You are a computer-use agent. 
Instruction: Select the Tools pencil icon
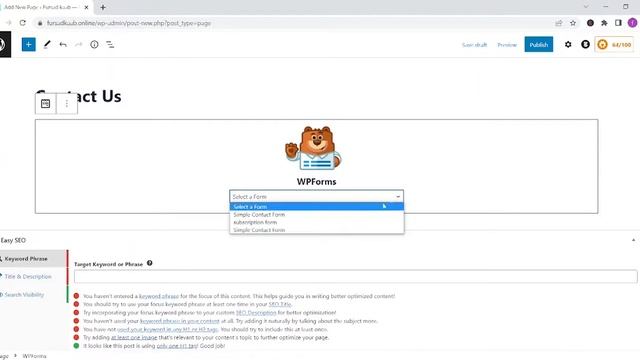tap(47, 44)
